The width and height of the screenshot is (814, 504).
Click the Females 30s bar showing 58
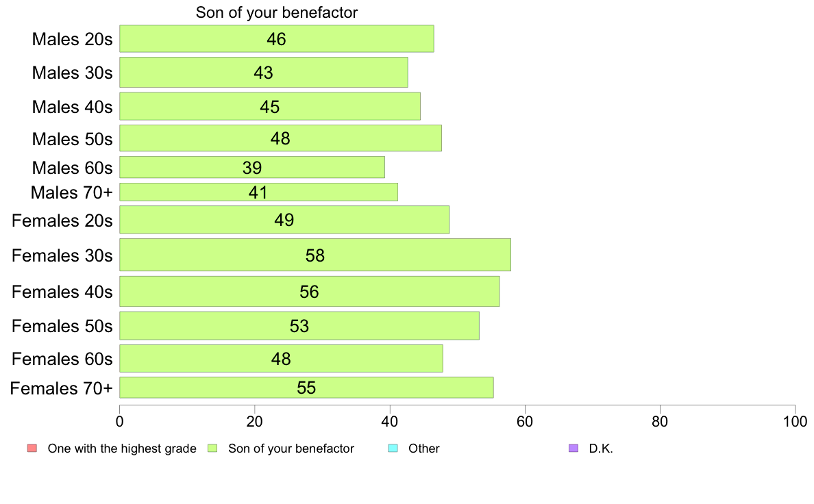coord(315,255)
